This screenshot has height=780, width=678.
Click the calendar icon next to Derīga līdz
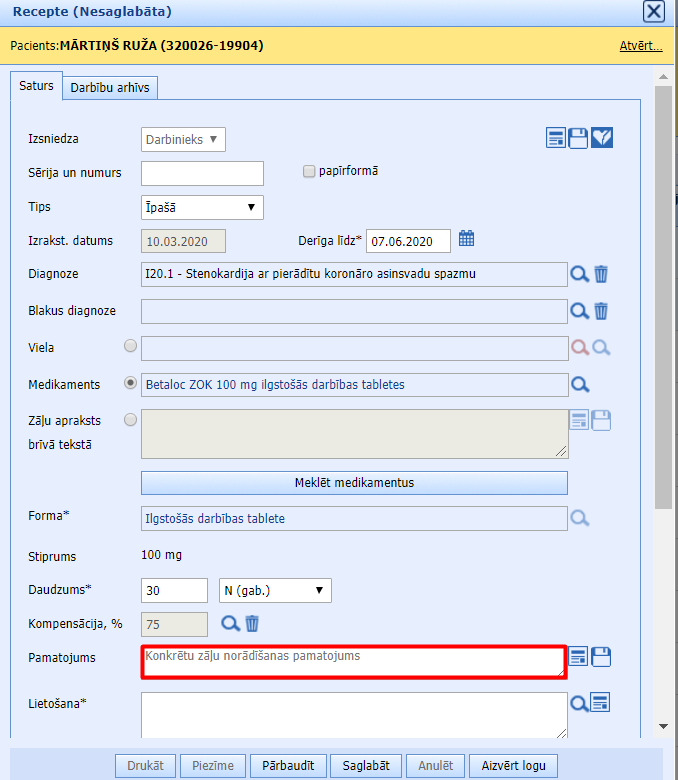466,239
